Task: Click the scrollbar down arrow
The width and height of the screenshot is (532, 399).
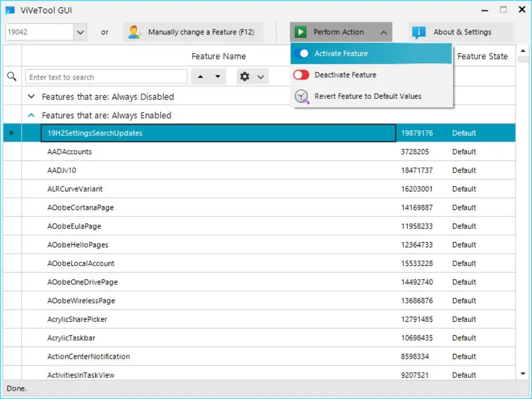Action: pyautogui.click(x=523, y=375)
